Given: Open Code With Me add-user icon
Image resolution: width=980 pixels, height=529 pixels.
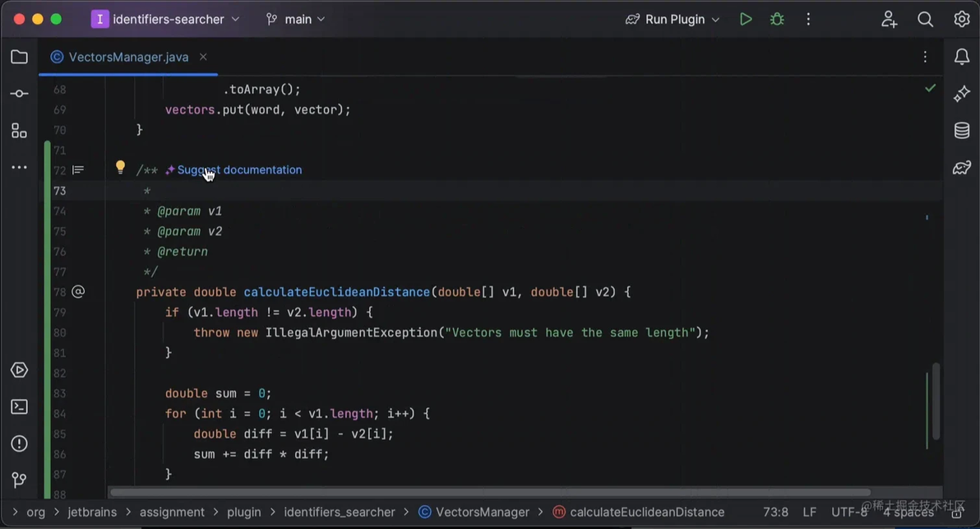Looking at the screenshot, I should click(890, 20).
